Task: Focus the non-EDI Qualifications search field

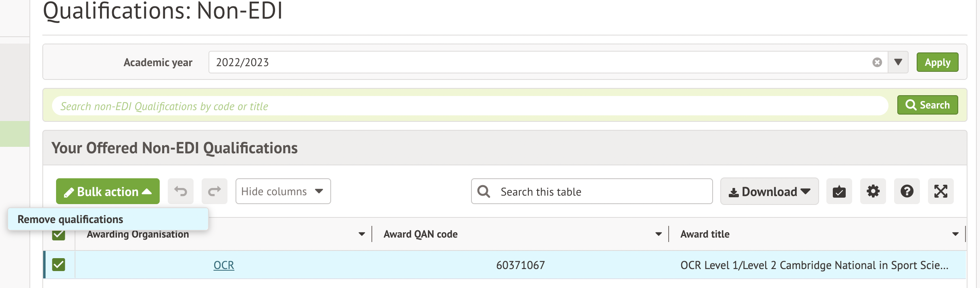Action: (x=470, y=106)
